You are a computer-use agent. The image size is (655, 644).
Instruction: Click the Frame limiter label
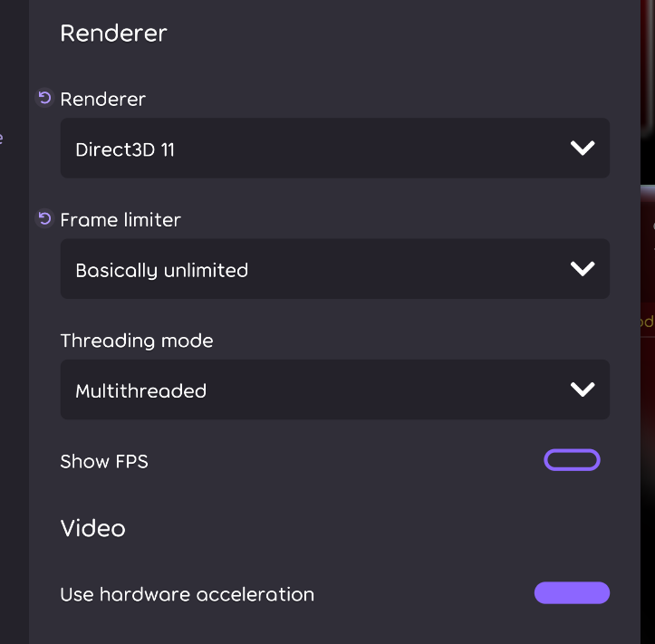click(120, 220)
